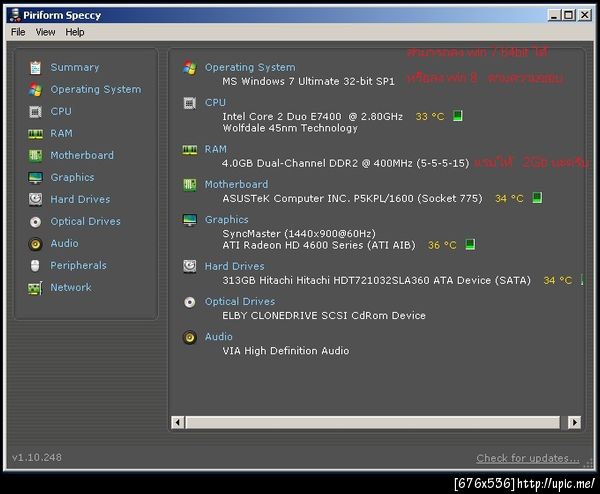Click Optical Drives heading in summary panel

[x=240, y=302]
